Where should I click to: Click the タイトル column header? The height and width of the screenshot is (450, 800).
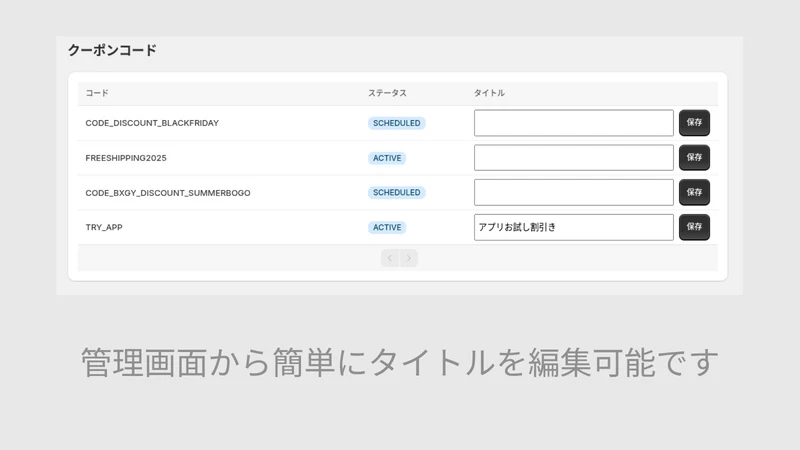coord(489,93)
